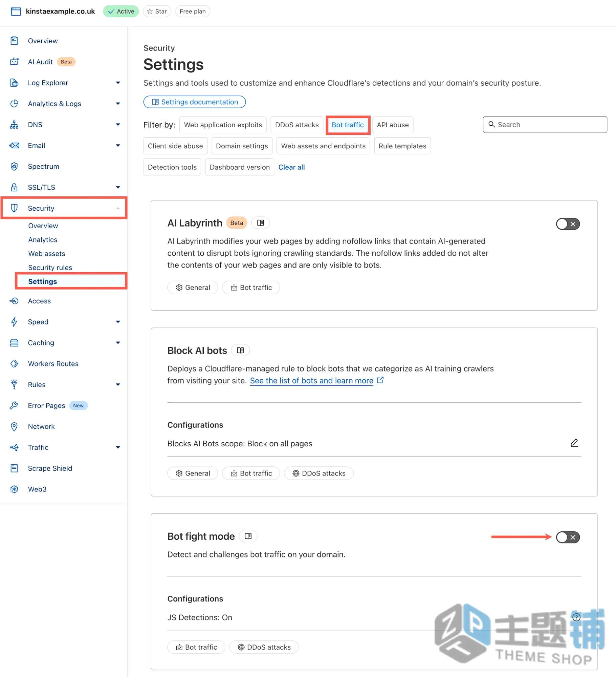Viewport: 616px width, 677px height.
Task: Click the JS Detections help question icon
Action: pyautogui.click(x=577, y=617)
